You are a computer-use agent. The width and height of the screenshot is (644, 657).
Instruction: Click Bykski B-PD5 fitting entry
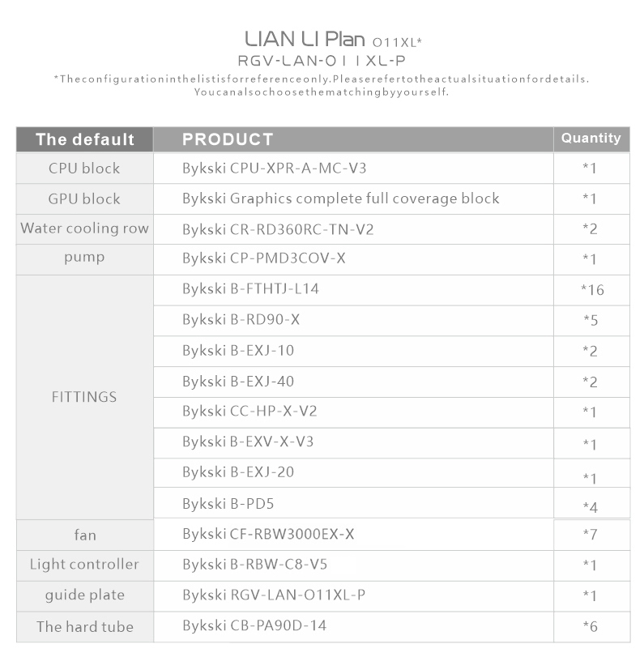[x=228, y=504]
